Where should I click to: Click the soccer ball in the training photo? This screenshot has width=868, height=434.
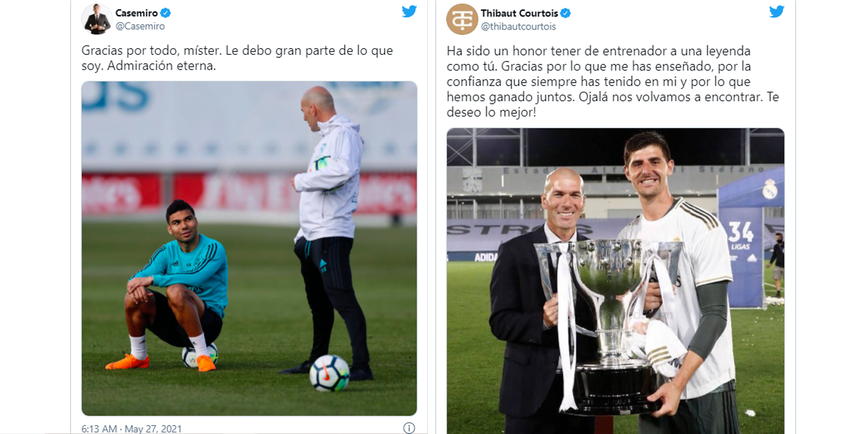pos(329,373)
